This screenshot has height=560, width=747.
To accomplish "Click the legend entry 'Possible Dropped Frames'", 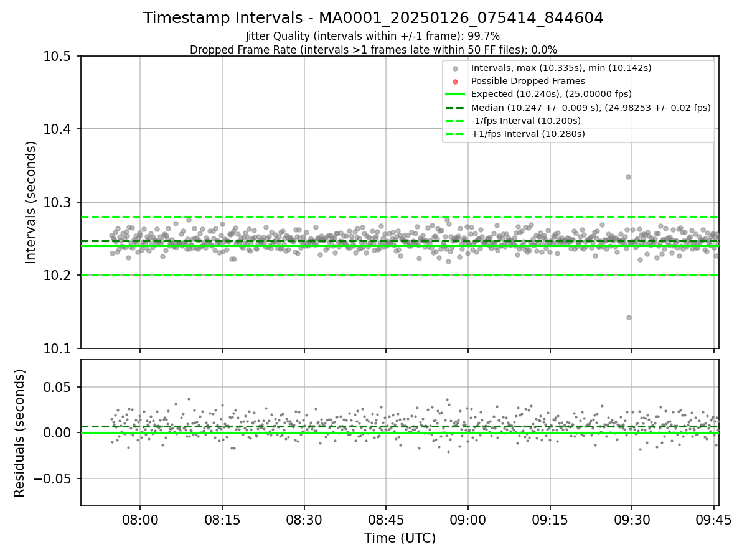I will click(528, 81).
